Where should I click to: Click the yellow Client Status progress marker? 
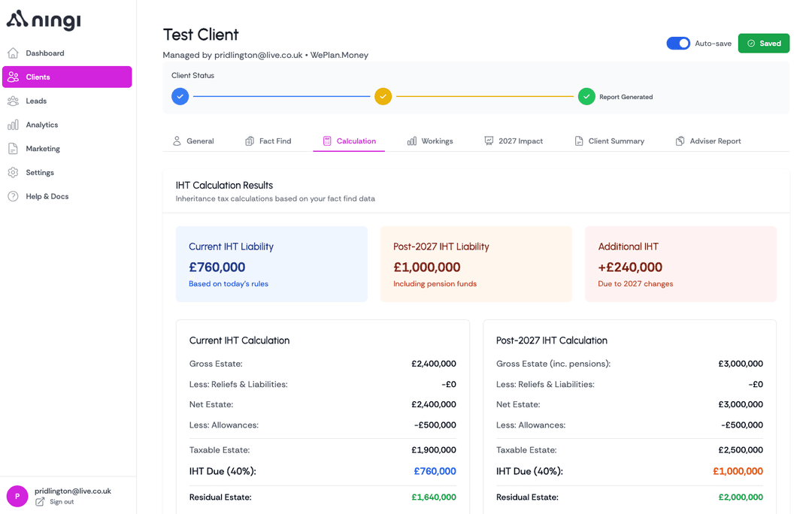[x=383, y=96]
